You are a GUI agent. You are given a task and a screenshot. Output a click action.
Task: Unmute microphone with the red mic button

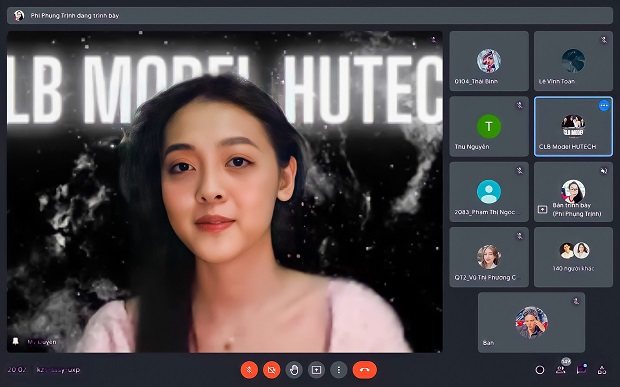[249, 370]
